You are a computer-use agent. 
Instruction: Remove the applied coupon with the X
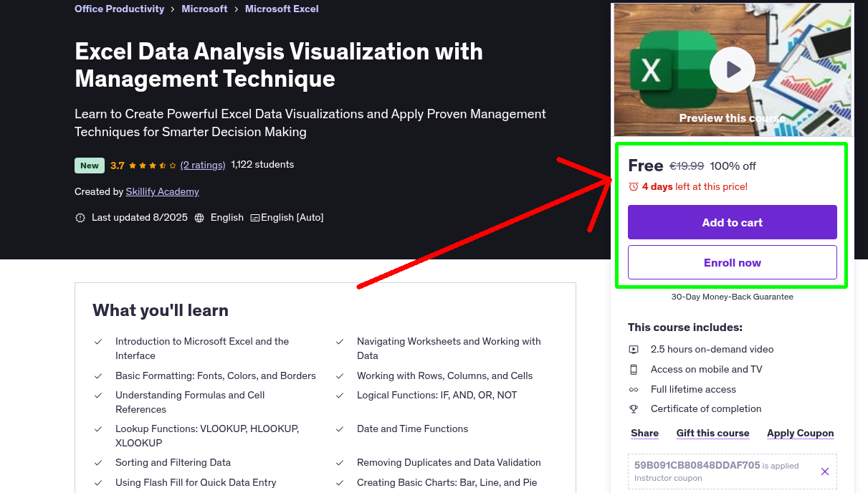[x=824, y=472]
